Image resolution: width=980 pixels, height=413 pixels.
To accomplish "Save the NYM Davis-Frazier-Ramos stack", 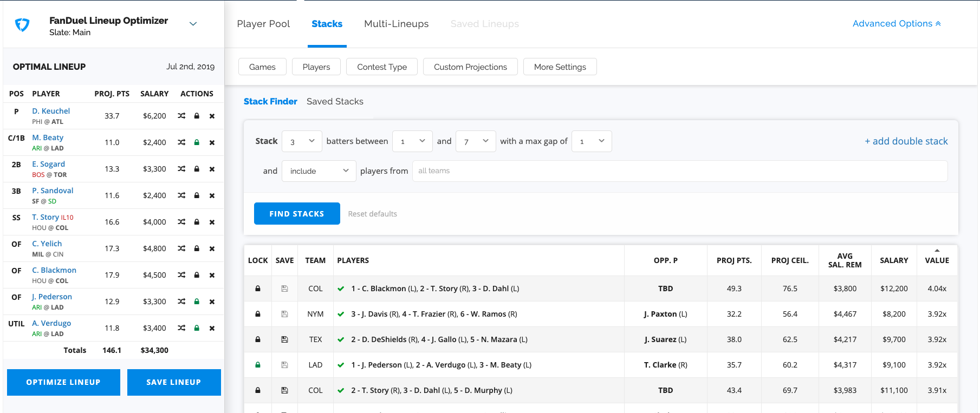I will point(284,314).
